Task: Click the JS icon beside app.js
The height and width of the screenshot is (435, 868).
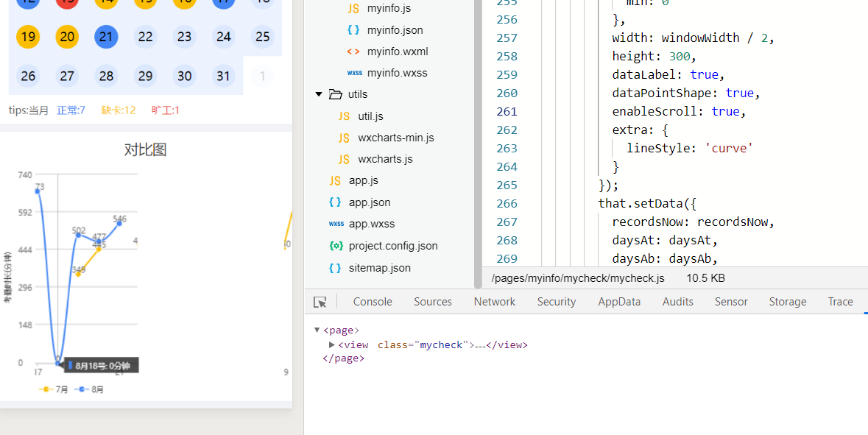Action: point(336,180)
